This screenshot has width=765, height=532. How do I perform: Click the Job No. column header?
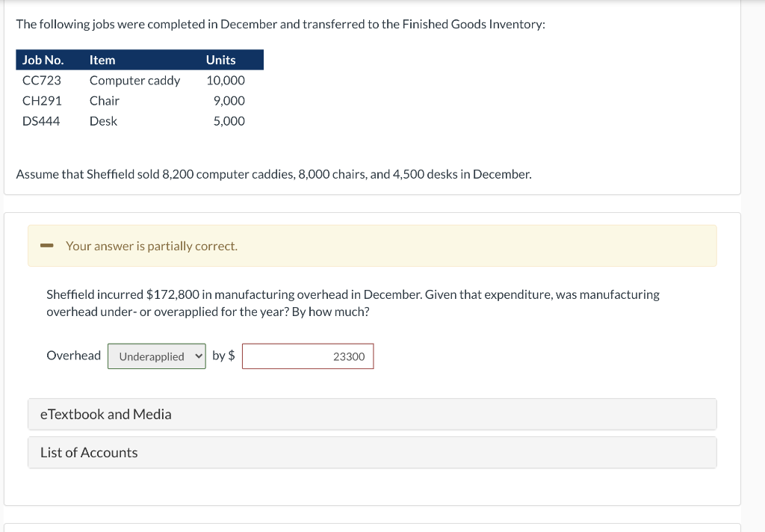click(x=43, y=60)
